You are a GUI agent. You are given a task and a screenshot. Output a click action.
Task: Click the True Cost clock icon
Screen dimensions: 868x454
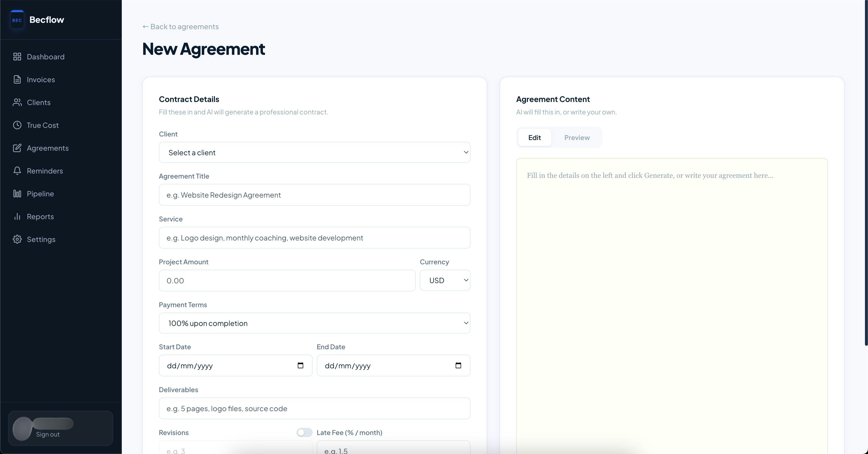tap(17, 125)
